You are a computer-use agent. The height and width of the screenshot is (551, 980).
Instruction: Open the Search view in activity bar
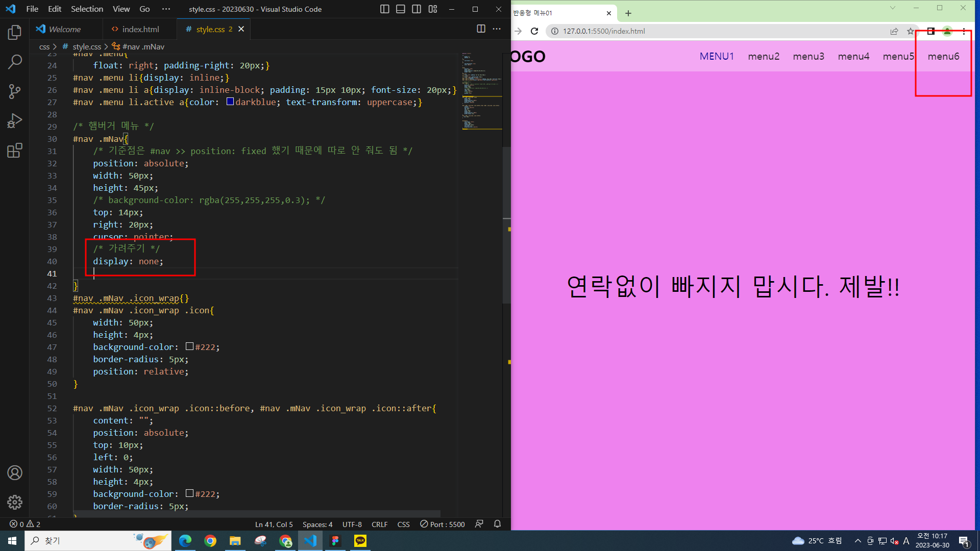15,62
